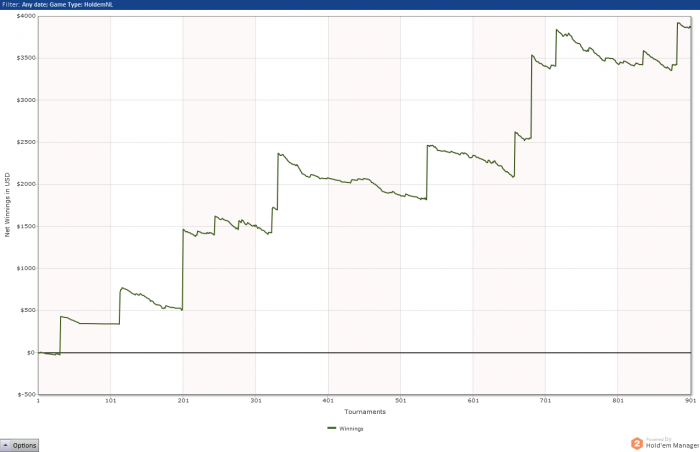The height and width of the screenshot is (452, 700).
Task: Click the Hold'em Manager brand text
Action: [x=672, y=445]
